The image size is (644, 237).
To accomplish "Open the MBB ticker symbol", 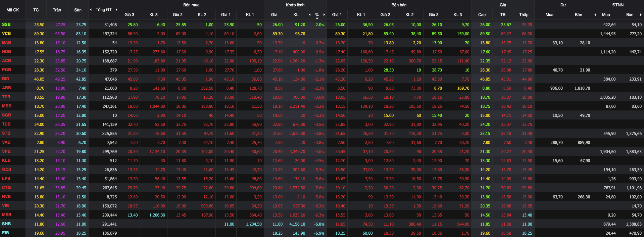I will [x=7, y=106].
